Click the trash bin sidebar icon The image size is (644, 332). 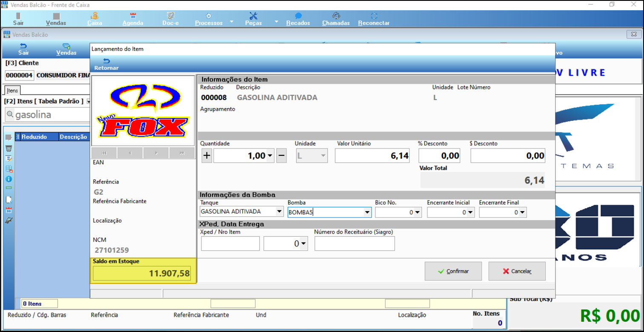9,148
